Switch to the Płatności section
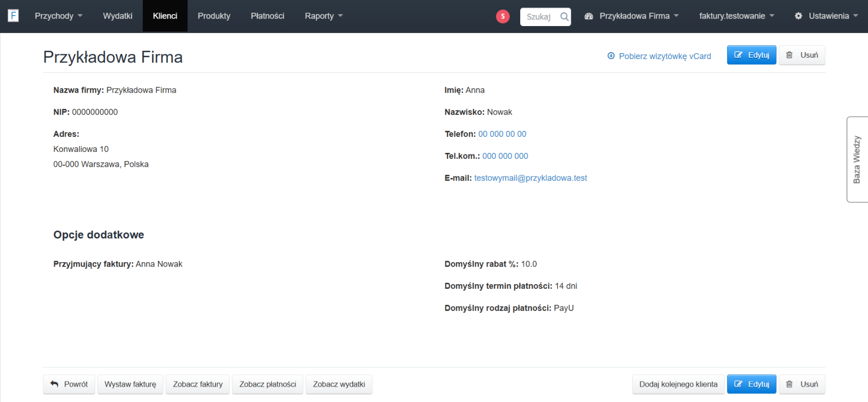This screenshot has height=402, width=868. (267, 16)
